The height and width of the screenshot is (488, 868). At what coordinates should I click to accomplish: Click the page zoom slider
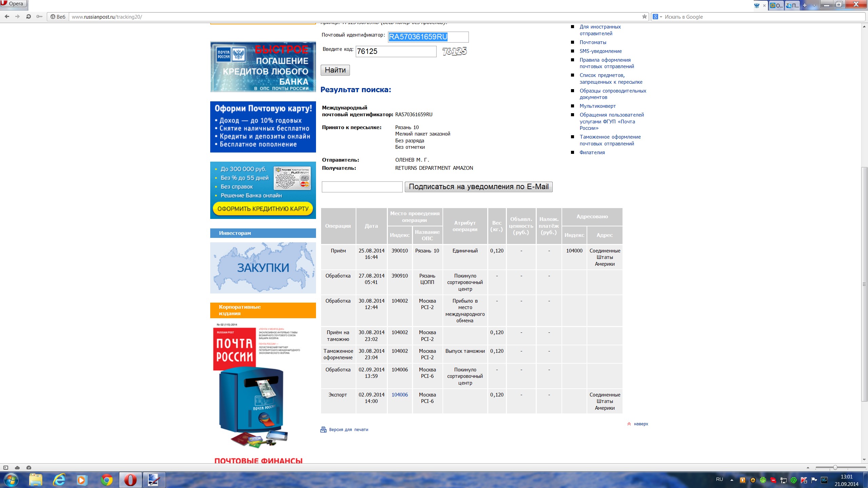pyautogui.click(x=835, y=468)
